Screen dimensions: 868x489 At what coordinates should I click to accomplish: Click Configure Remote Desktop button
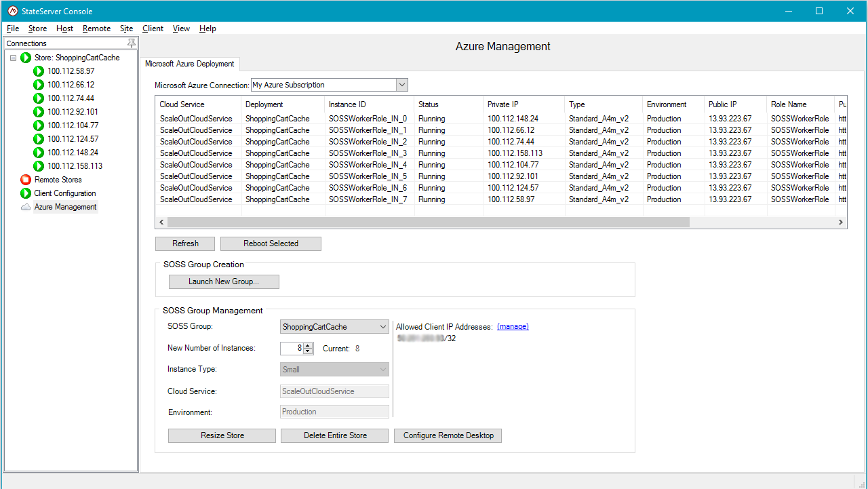(448, 435)
